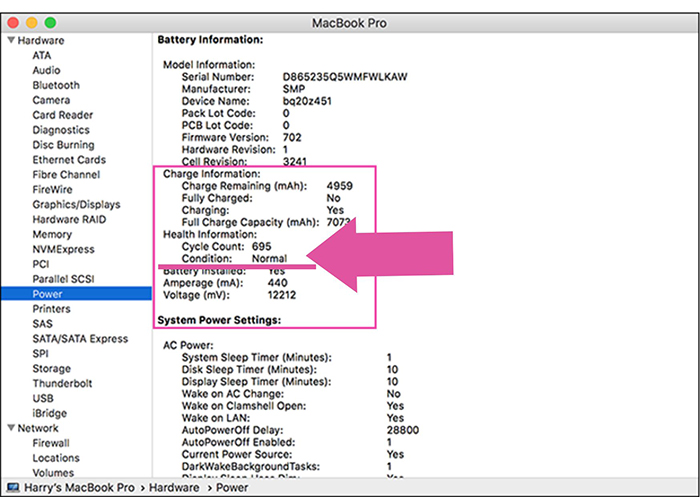Select Fibre Channel entry
700x497 pixels.
(x=66, y=175)
